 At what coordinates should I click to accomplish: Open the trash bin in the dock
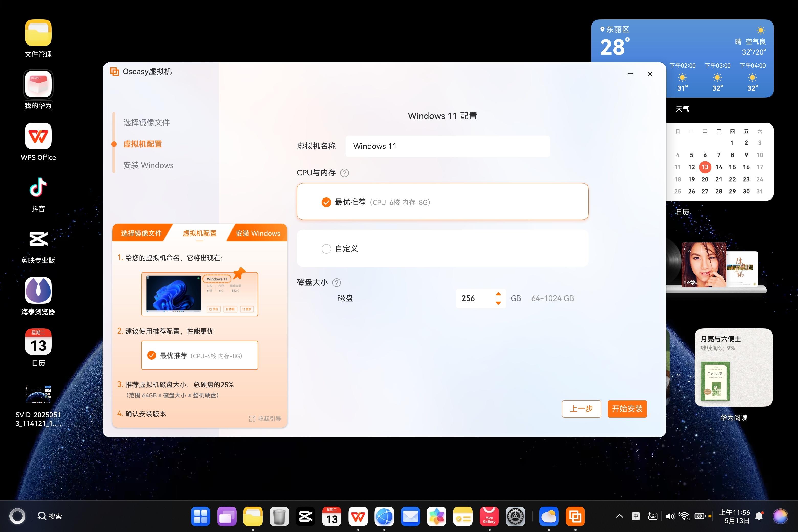(279, 516)
